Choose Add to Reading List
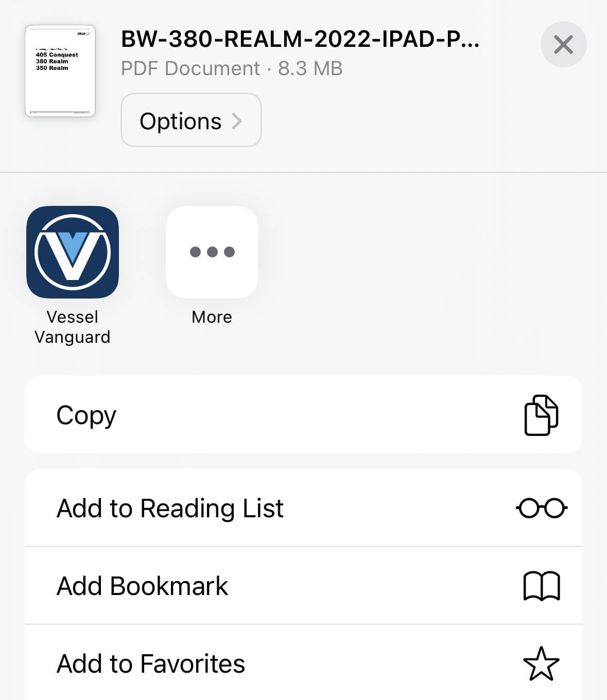The width and height of the screenshot is (607, 700). coord(170,508)
